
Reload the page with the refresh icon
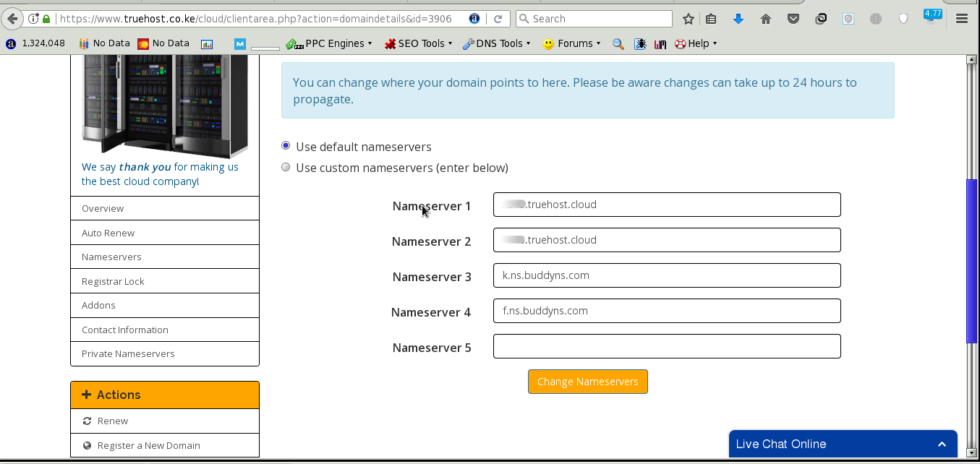(x=498, y=19)
